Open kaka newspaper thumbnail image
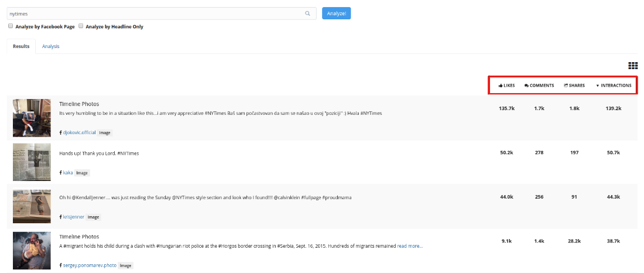Screen dimensions: 644x273 [32, 162]
